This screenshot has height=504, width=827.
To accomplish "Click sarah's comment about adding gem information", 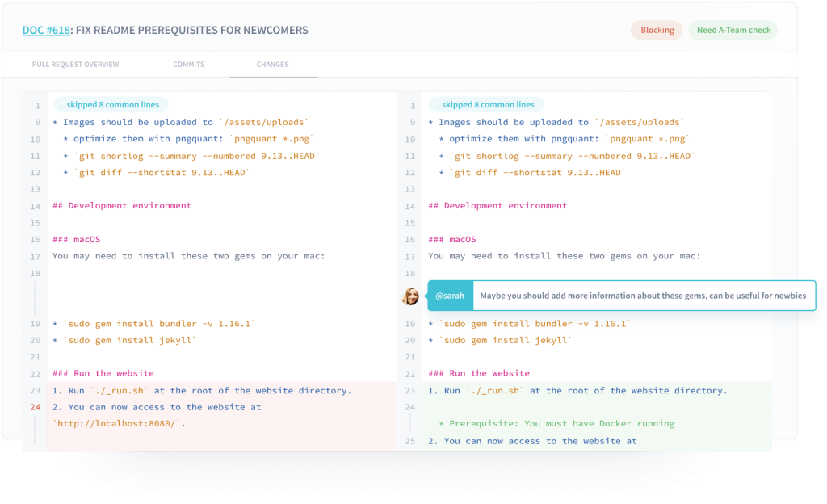I will [x=638, y=296].
